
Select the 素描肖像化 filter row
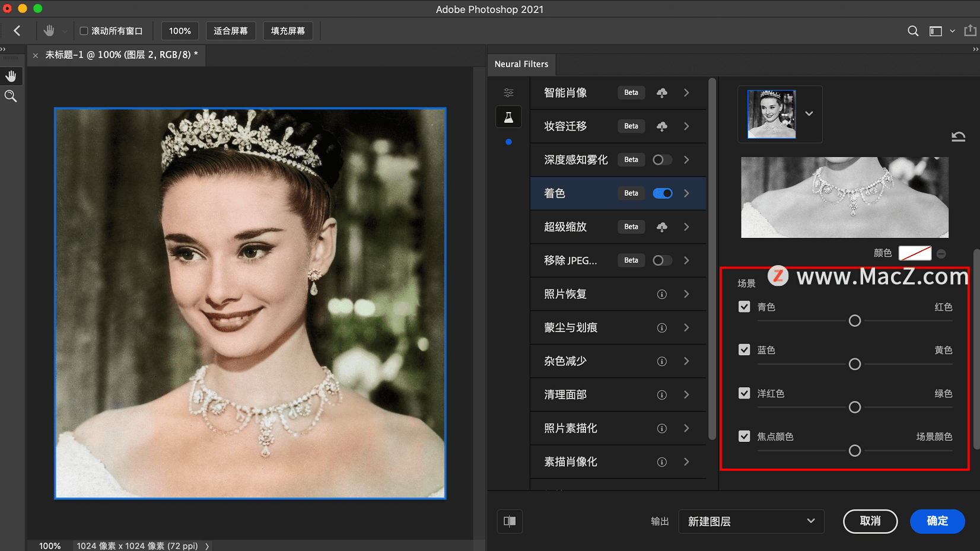pyautogui.click(x=618, y=462)
